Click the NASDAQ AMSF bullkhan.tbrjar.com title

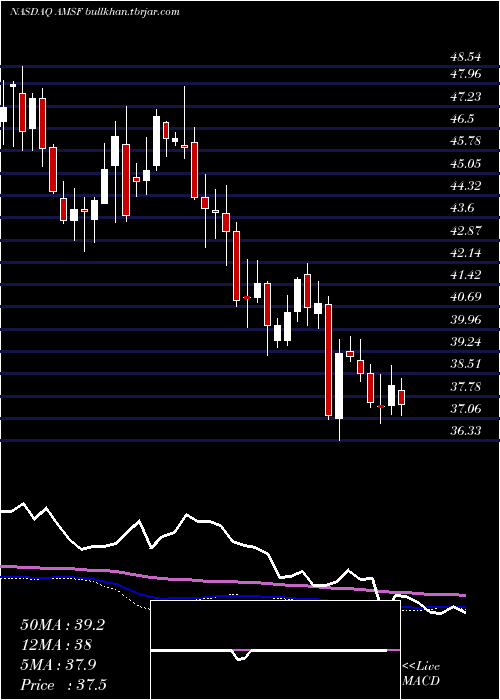95,12
